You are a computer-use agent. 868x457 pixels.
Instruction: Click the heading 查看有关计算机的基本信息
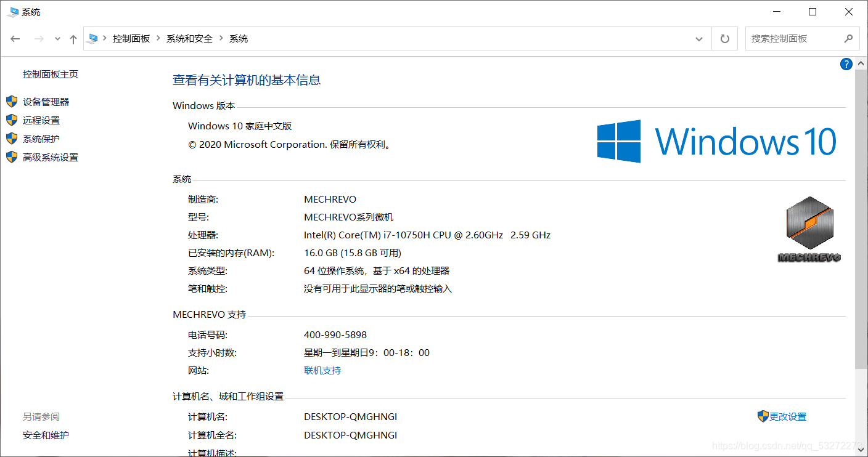point(247,79)
